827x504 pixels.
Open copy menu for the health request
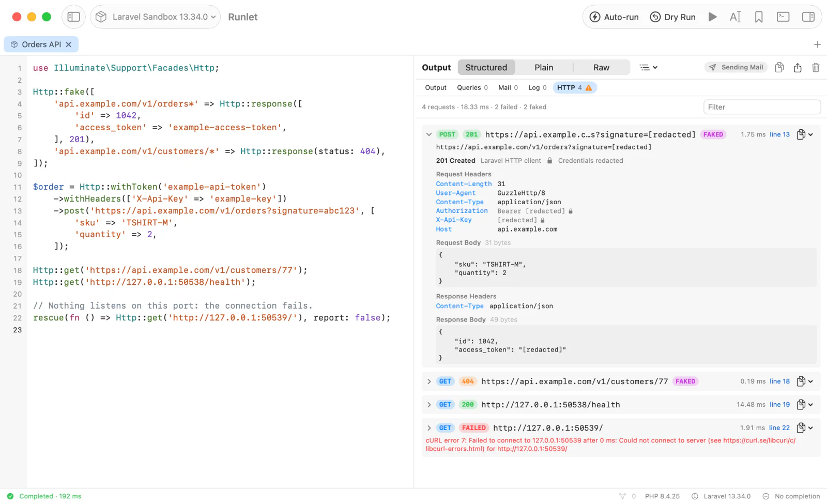[x=805, y=405]
